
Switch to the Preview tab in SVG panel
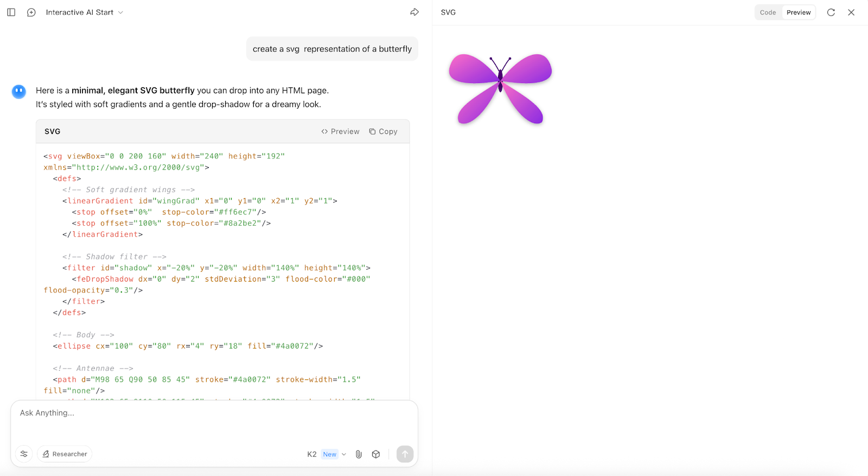[799, 12]
